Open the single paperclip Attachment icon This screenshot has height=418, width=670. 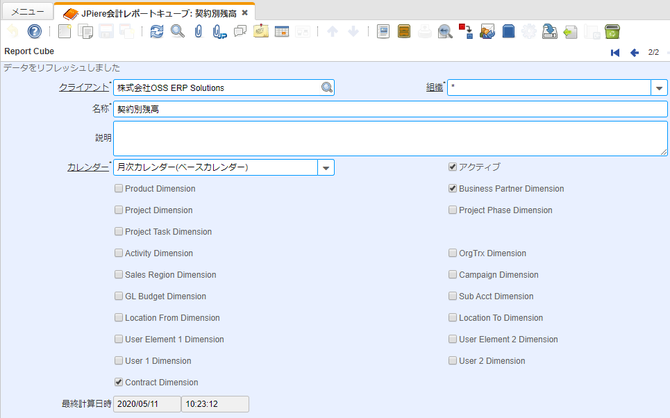198,31
